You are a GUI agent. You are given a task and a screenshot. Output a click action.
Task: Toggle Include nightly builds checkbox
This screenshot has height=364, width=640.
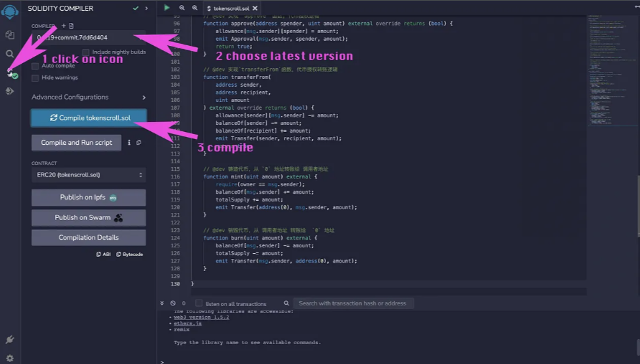tap(86, 52)
